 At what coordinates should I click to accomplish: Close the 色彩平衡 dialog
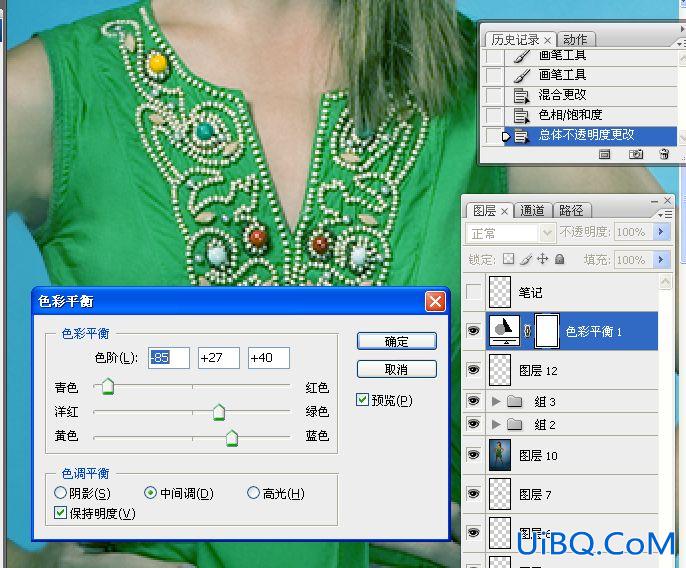coord(435,302)
